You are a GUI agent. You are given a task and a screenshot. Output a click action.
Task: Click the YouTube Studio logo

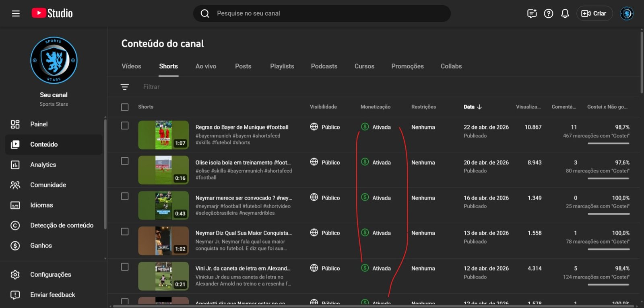(52, 13)
